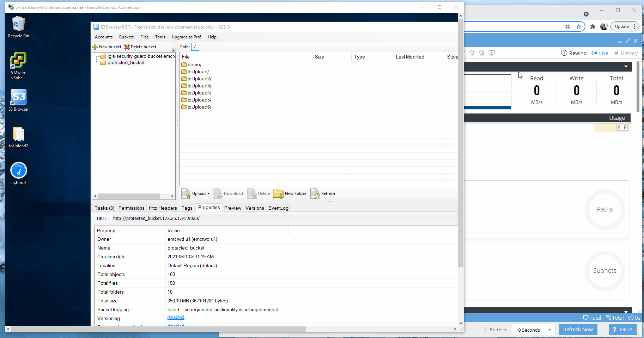Sort by the Size column header

pos(332,57)
